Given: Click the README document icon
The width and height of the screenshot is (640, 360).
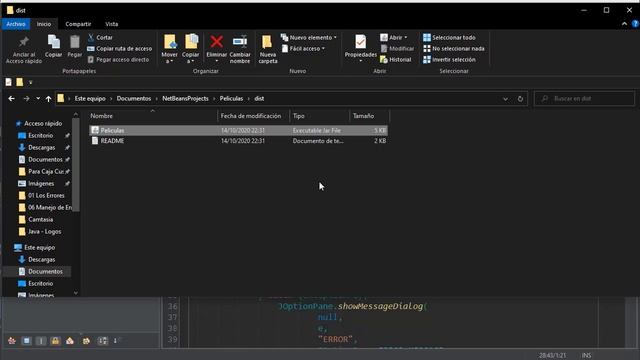Looking at the screenshot, I should (95, 140).
